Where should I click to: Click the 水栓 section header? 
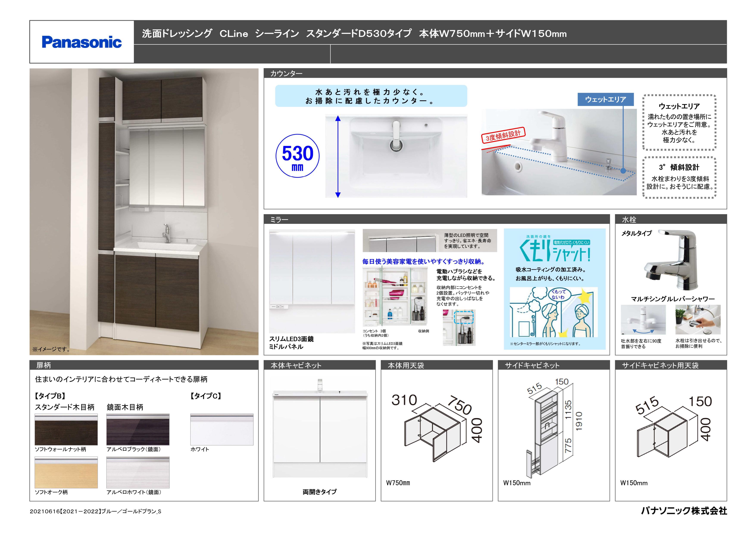[x=671, y=220]
